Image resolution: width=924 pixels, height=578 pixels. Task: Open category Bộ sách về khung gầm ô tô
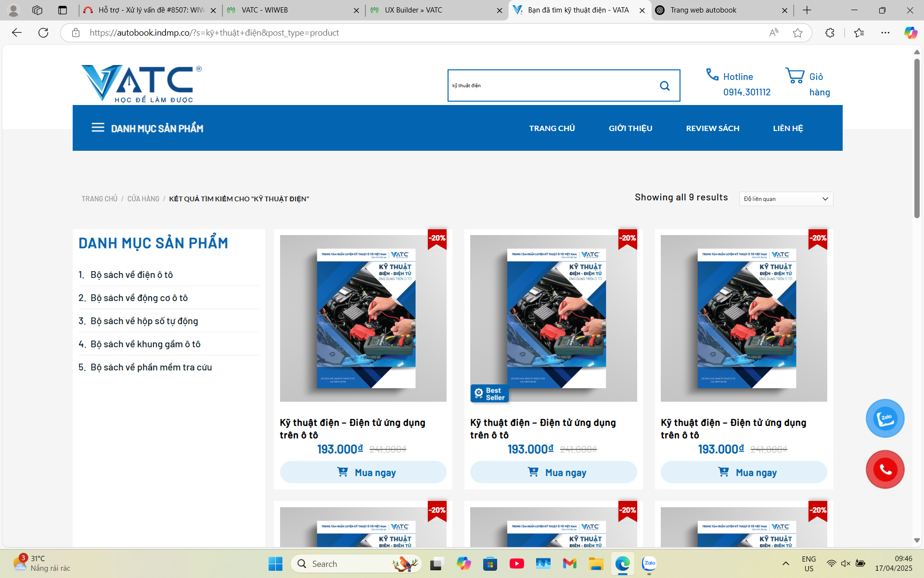(145, 344)
